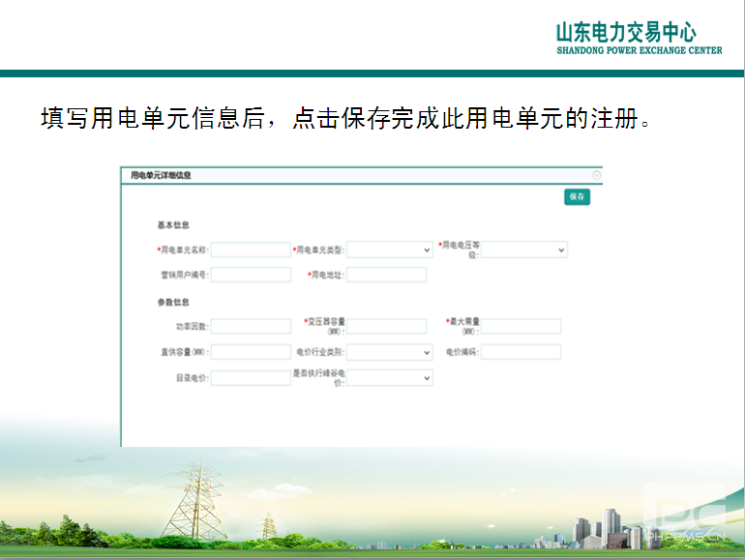The width and height of the screenshot is (745, 560).
Task: Click the 用电地址 input box
Action: 386,275
